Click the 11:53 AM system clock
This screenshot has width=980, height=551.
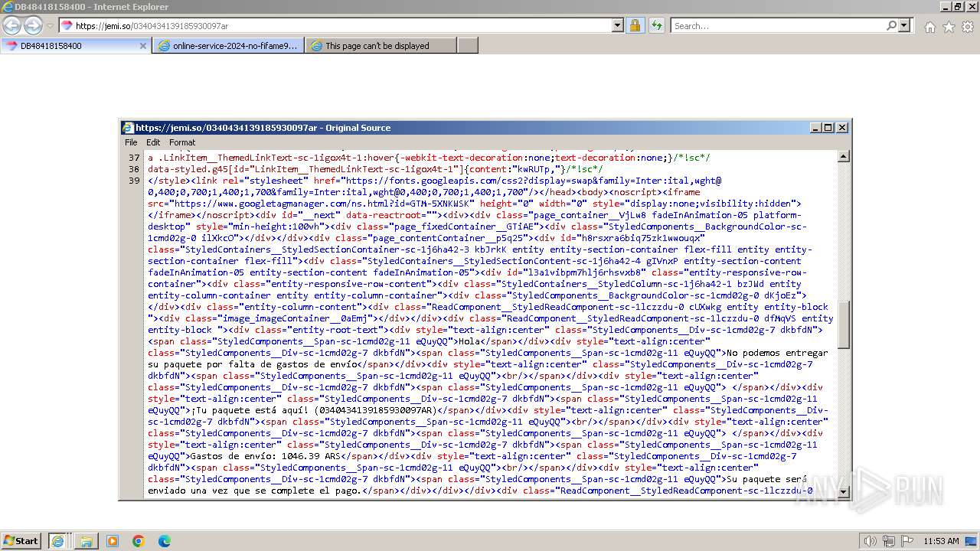pyautogui.click(x=941, y=541)
